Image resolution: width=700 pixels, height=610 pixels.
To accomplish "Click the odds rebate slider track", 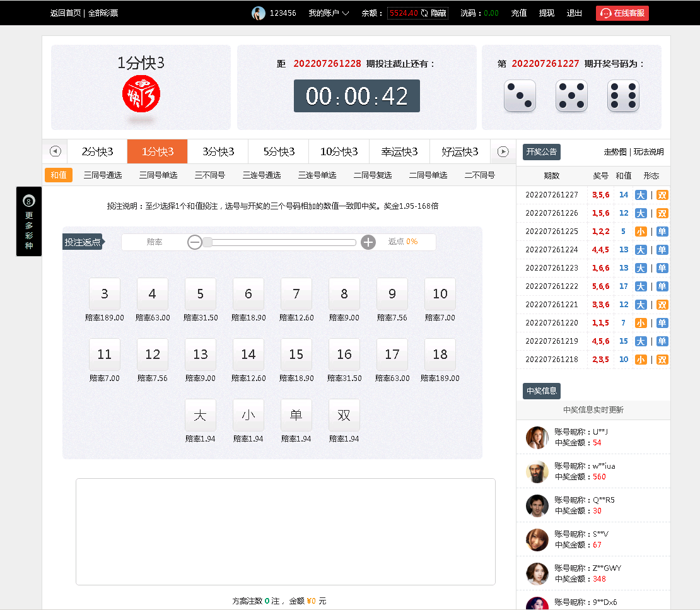I will (x=281, y=242).
